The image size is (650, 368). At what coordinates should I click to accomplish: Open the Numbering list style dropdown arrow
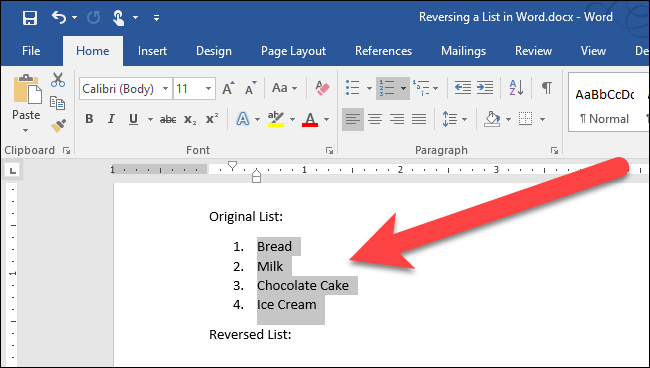(x=403, y=88)
